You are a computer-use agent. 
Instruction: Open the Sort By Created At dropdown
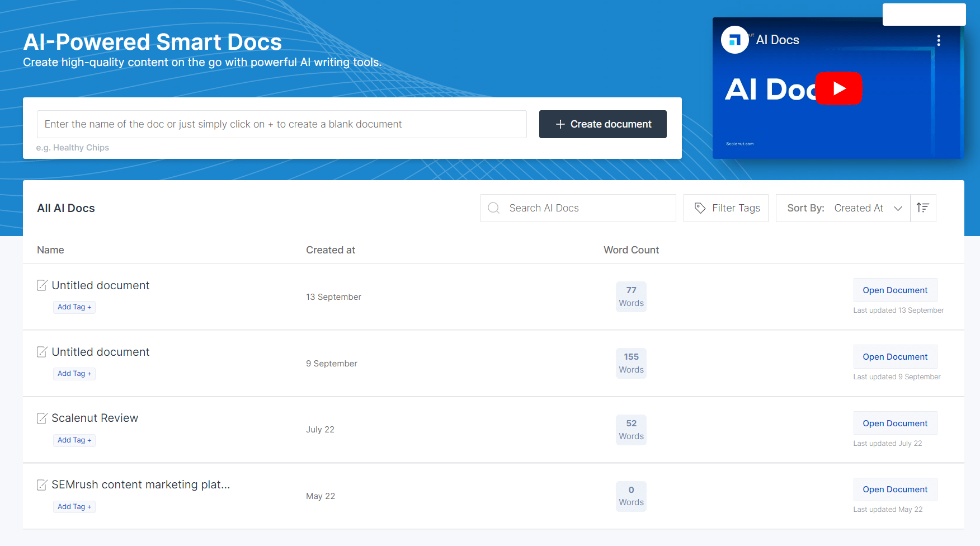867,208
